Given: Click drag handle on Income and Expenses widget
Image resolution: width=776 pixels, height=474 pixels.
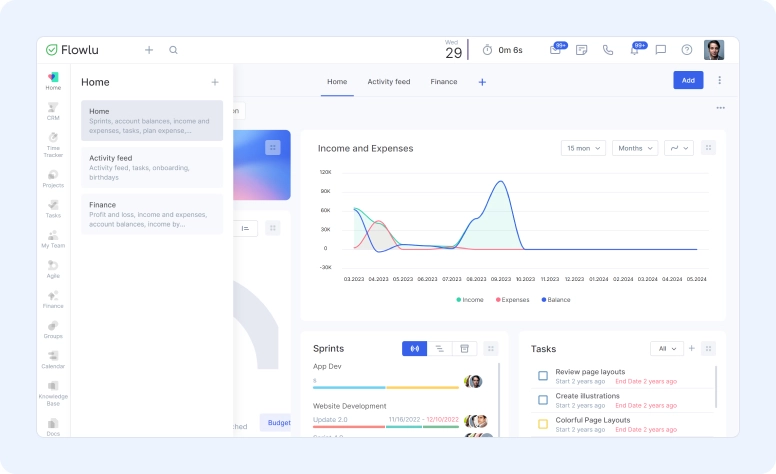Looking at the screenshot, I should 708,148.
